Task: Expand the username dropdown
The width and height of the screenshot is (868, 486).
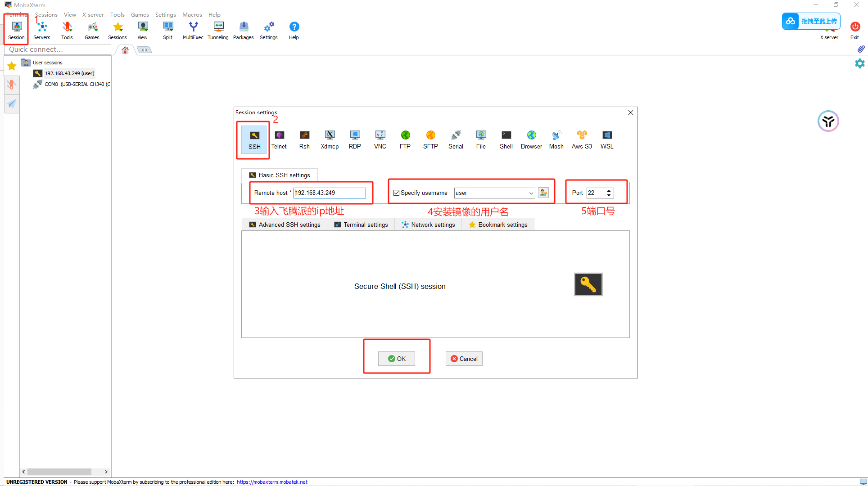Action: 531,193
